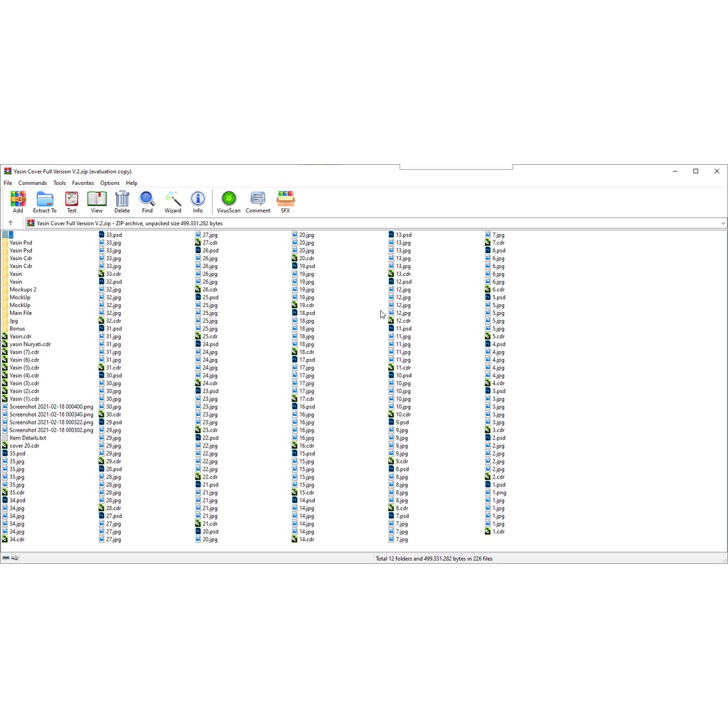The width and height of the screenshot is (728, 728).
Task: Run Test on the archive
Action: coord(72,202)
